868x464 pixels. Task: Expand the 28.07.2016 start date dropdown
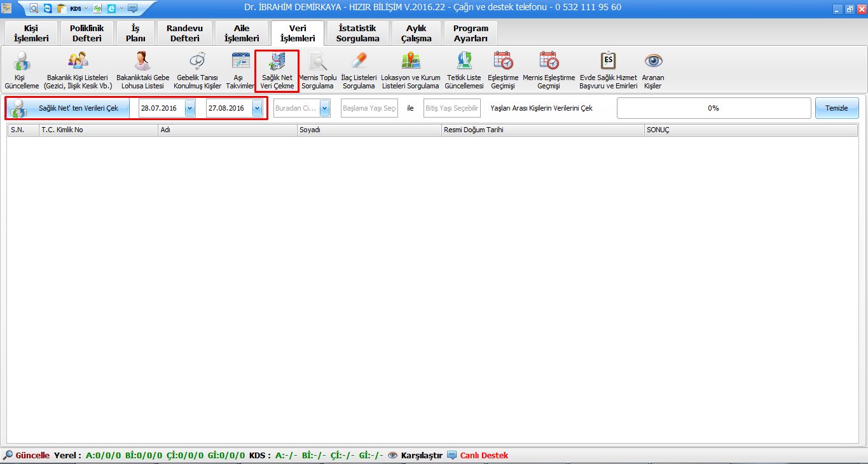(189, 109)
